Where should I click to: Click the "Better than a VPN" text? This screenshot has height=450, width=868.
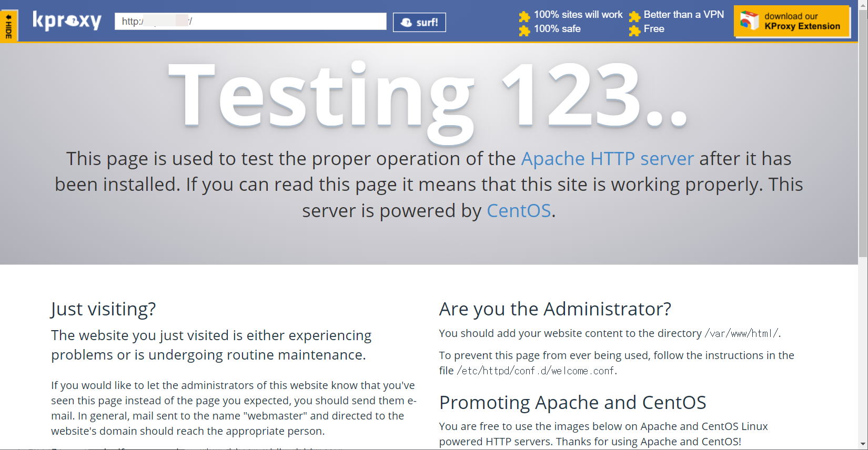click(x=684, y=15)
